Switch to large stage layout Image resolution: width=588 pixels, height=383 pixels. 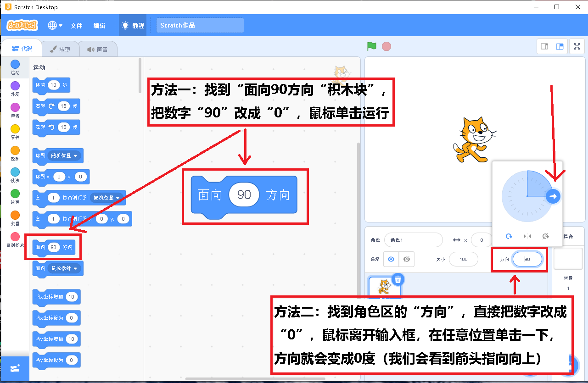560,46
